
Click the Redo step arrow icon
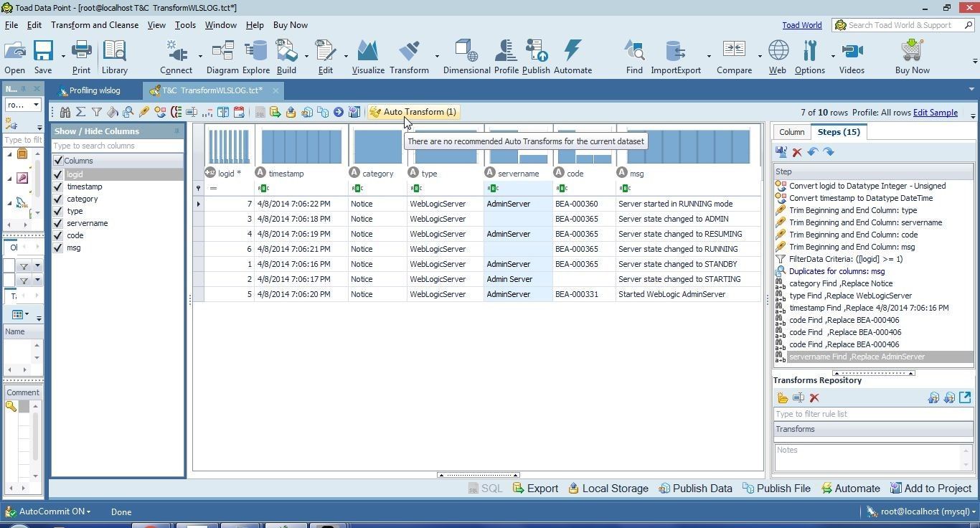click(x=829, y=152)
